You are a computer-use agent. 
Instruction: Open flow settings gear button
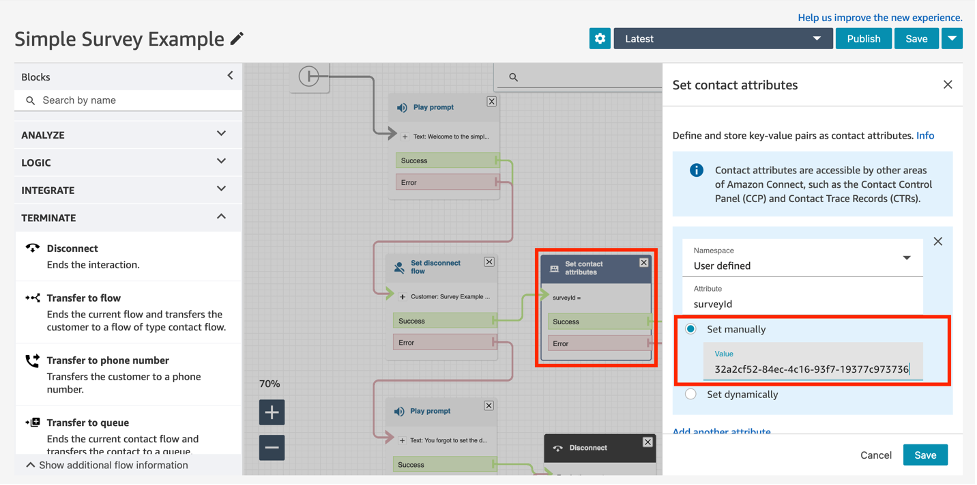599,39
